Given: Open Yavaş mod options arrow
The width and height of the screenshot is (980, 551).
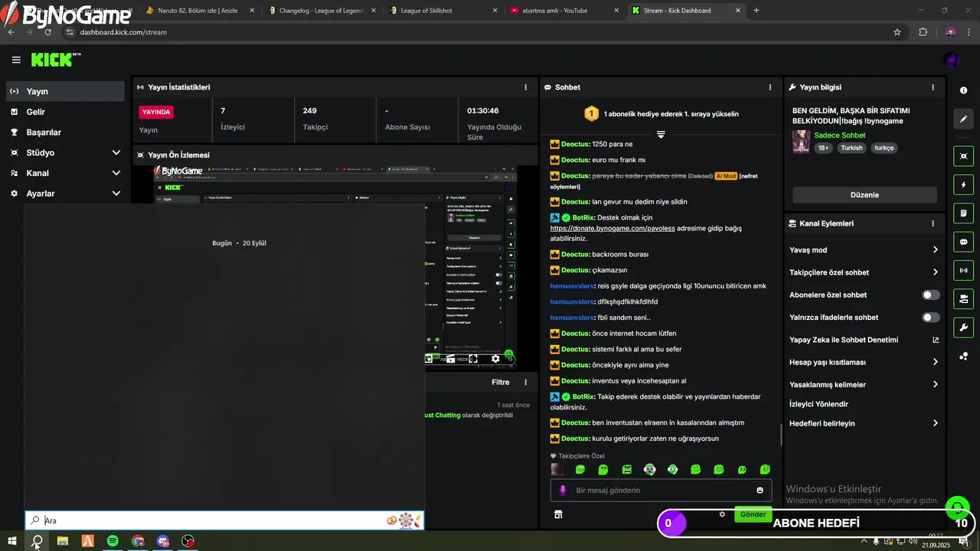Looking at the screenshot, I should 936,249.
